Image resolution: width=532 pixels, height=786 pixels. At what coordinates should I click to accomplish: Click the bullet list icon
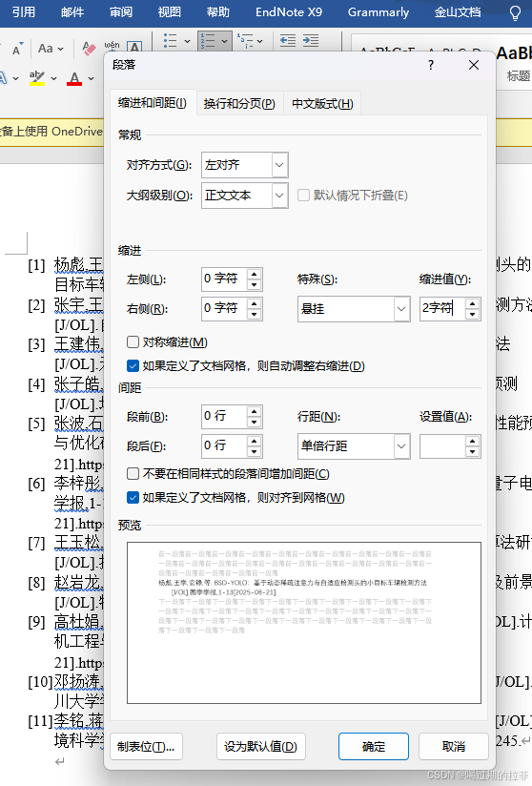point(171,41)
